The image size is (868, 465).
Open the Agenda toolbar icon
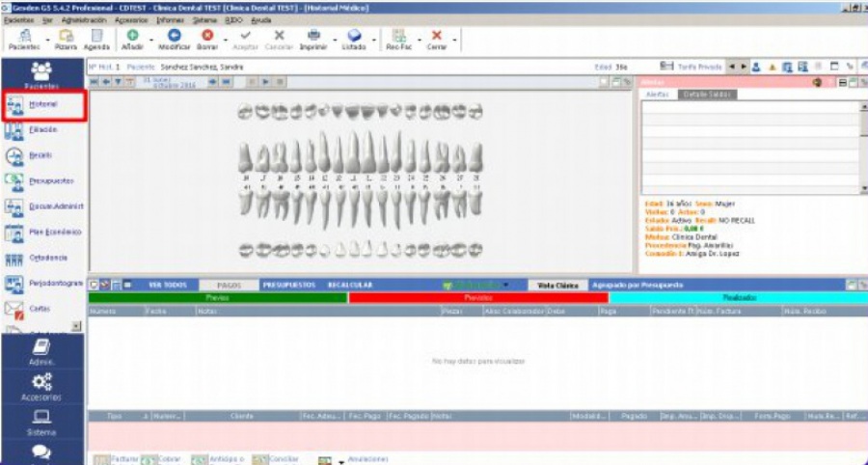pyautogui.click(x=96, y=40)
